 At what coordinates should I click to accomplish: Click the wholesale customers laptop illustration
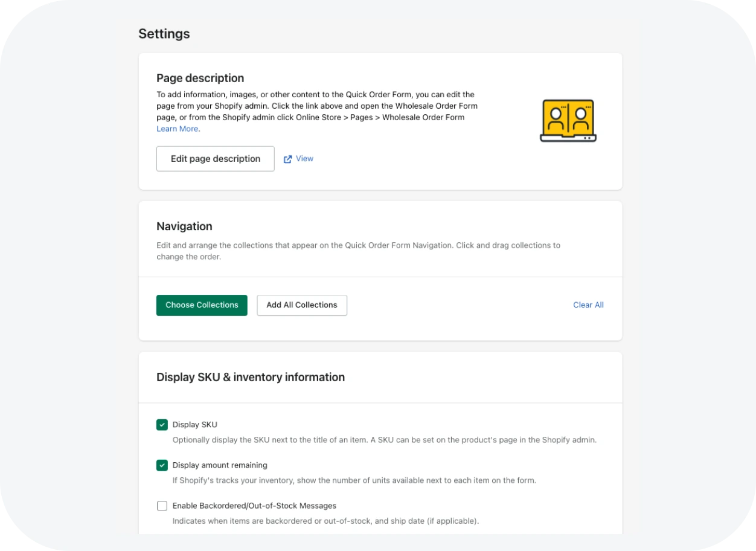click(x=568, y=121)
